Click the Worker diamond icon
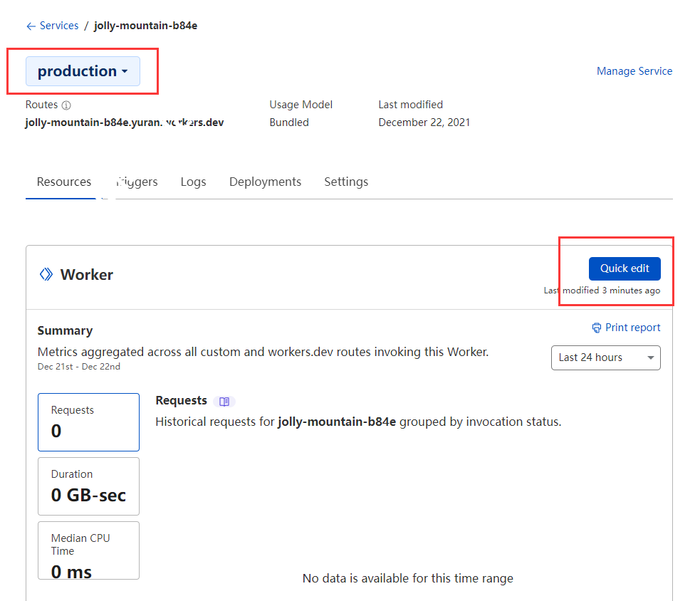The image size is (700, 601). (x=46, y=274)
